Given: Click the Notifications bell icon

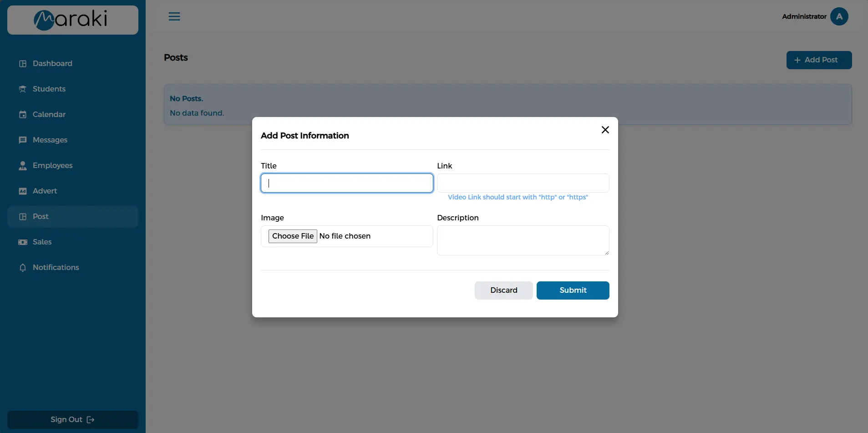Looking at the screenshot, I should point(23,268).
